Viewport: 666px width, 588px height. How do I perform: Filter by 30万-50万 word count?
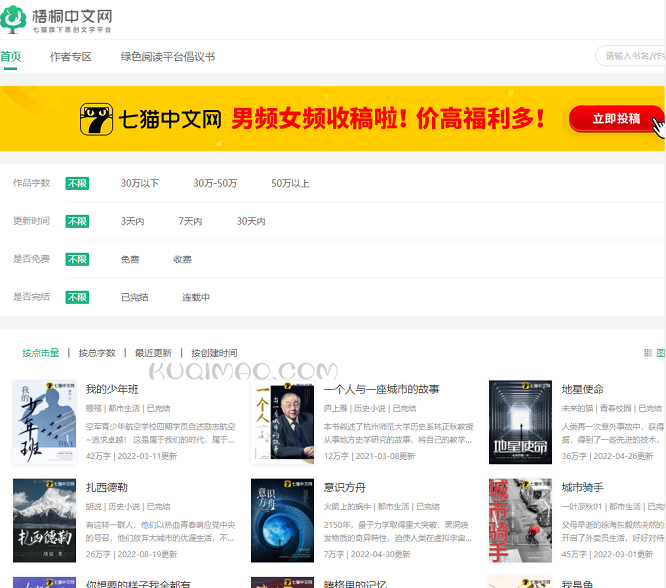click(x=215, y=183)
